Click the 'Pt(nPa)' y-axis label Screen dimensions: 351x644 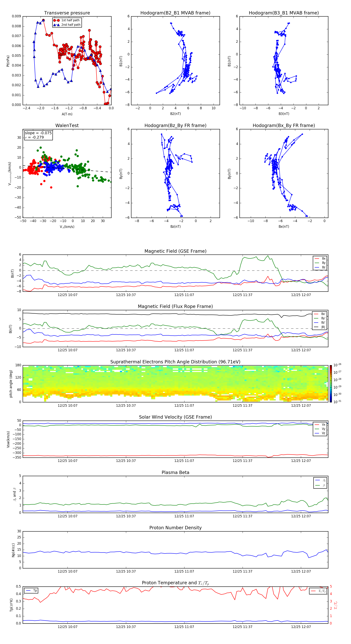tap(8, 61)
